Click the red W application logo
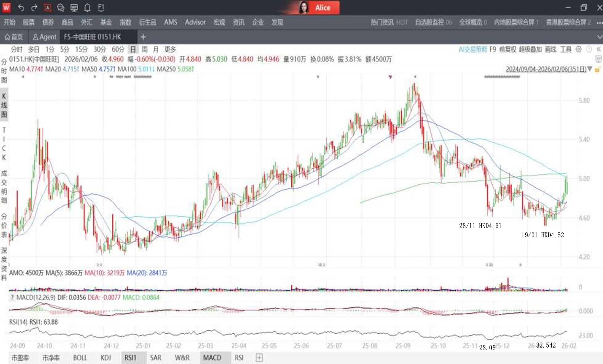Screen dimensions: 603x364 pyautogui.click(x=6, y=8)
